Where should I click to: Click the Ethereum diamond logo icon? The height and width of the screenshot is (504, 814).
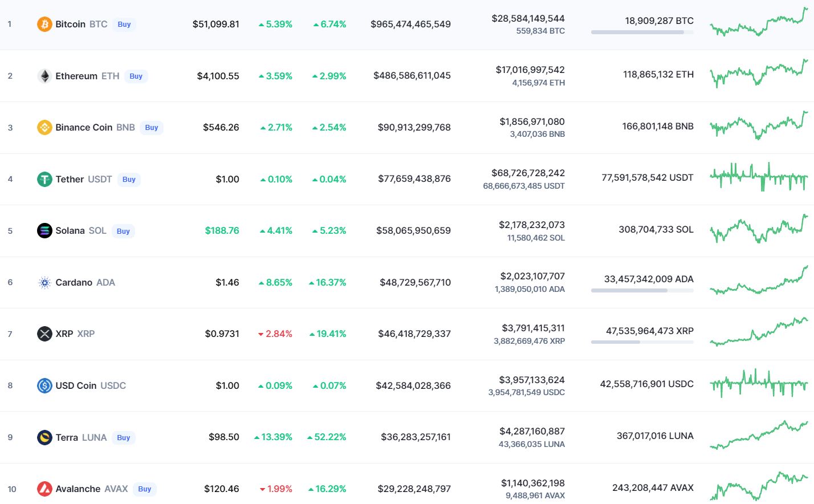44,76
